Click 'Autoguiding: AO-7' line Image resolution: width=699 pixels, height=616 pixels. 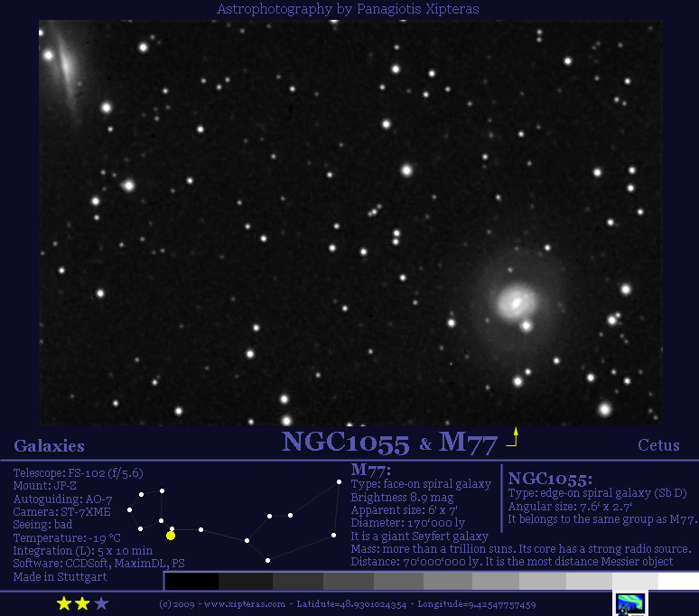coord(62,499)
